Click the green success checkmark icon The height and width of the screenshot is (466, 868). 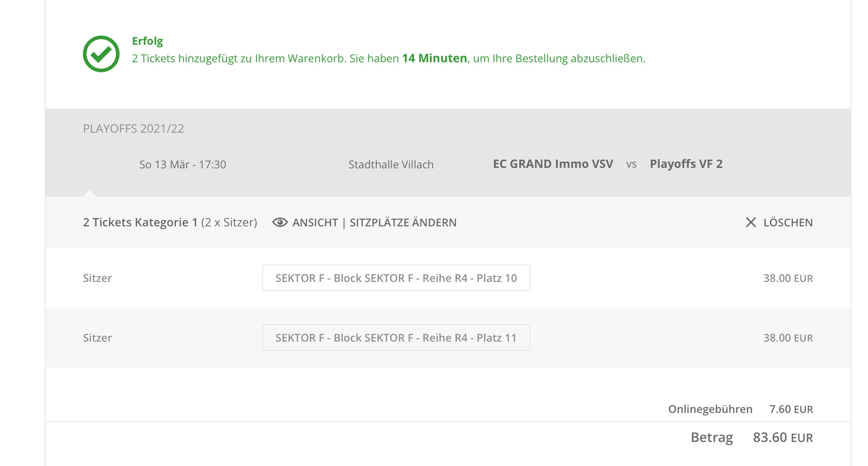click(101, 54)
